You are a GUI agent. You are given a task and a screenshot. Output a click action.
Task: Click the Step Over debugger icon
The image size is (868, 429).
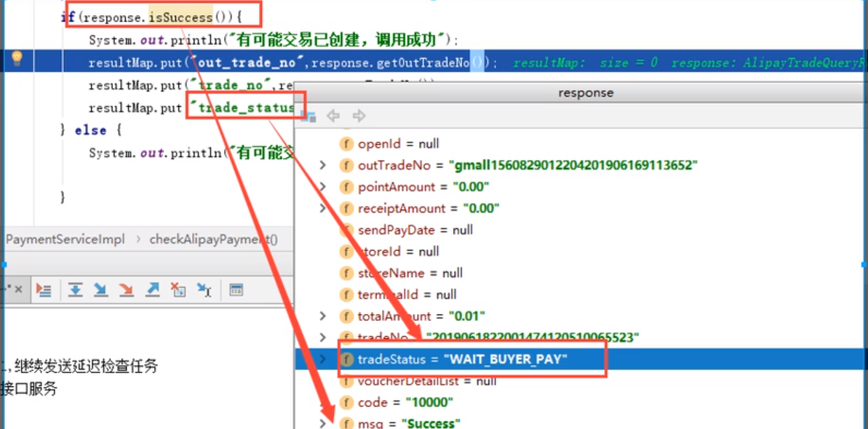(x=75, y=289)
